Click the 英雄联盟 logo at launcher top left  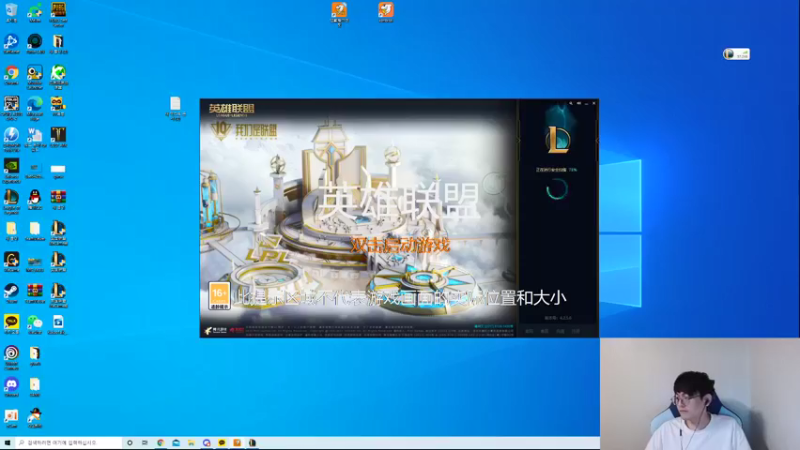(231, 109)
